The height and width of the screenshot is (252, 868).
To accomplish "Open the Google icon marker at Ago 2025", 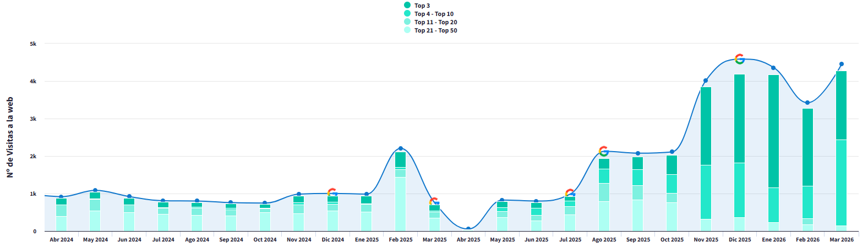I will (604, 151).
